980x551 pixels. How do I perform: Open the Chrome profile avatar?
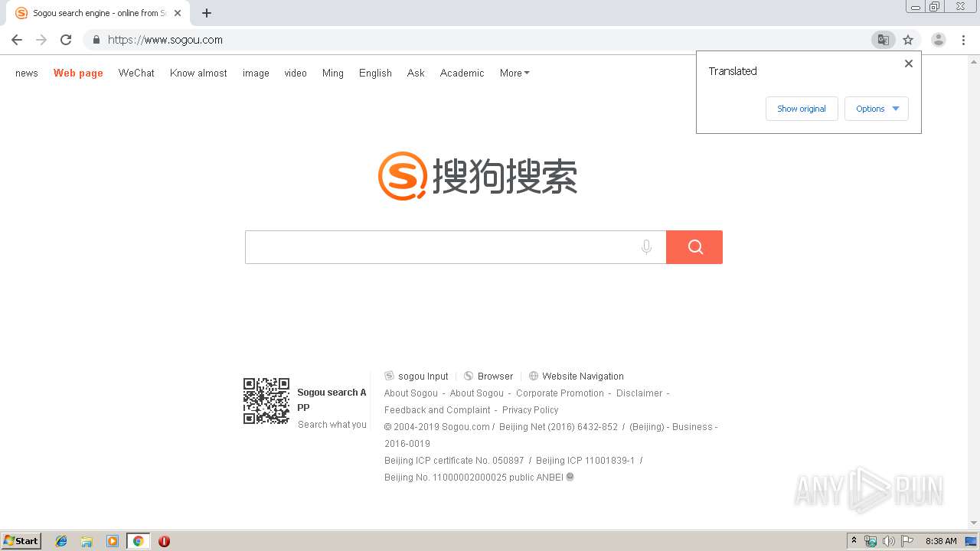tap(939, 40)
